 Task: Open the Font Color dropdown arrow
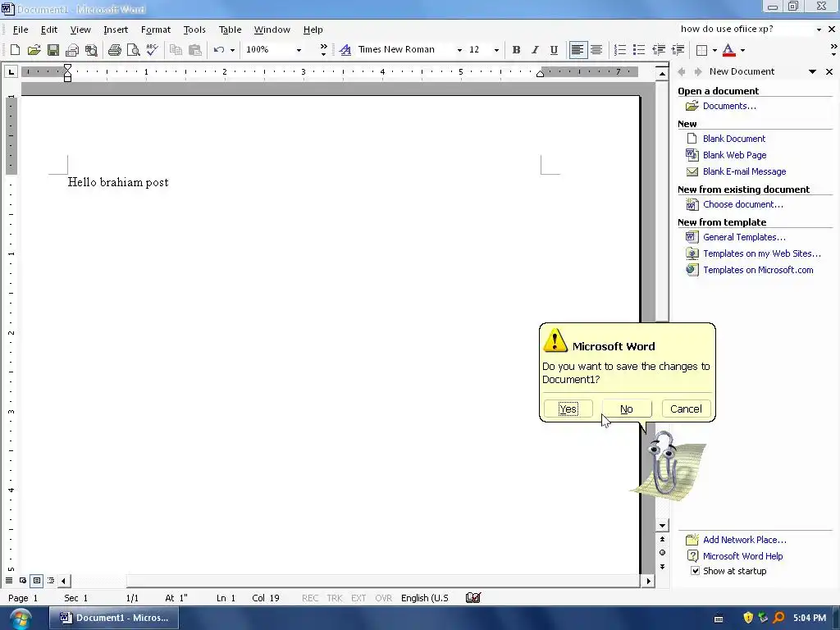point(742,50)
